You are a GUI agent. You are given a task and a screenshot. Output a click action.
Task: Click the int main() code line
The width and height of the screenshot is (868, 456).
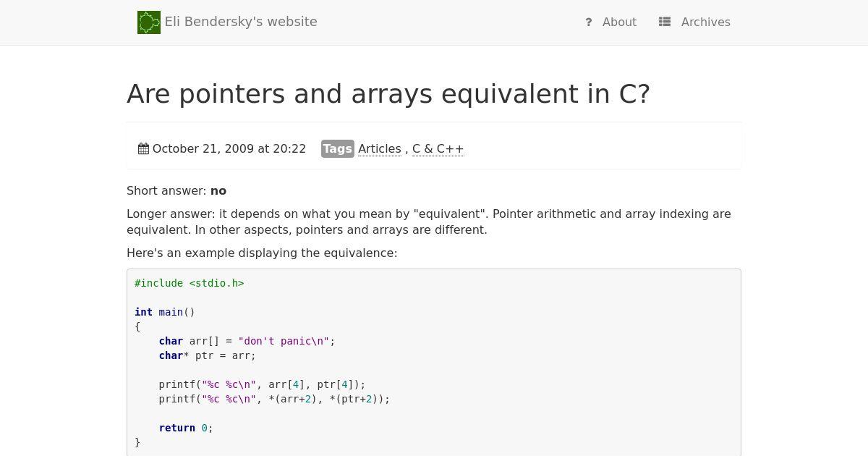[x=165, y=312]
